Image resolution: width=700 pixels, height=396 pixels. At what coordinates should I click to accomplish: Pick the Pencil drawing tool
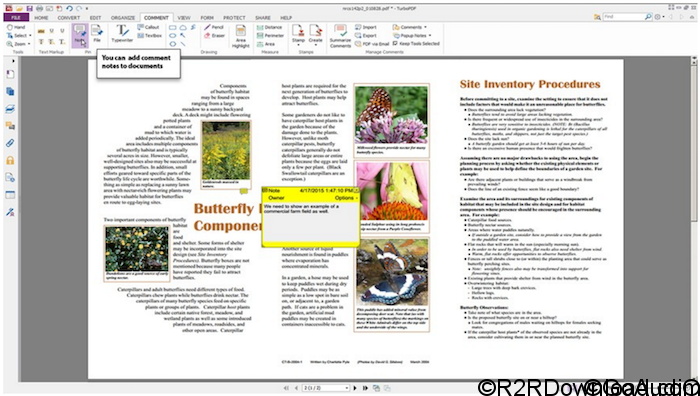214,27
